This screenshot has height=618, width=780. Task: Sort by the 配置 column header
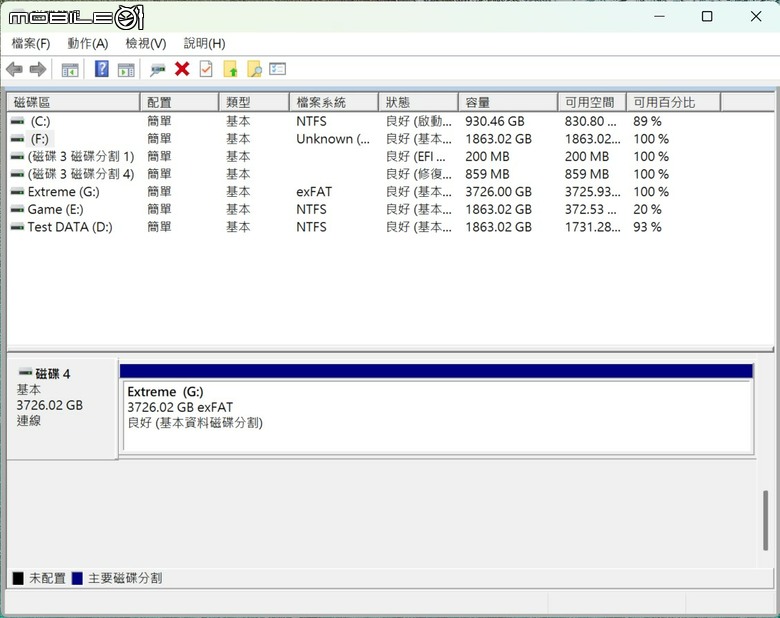click(x=180, y=103)
